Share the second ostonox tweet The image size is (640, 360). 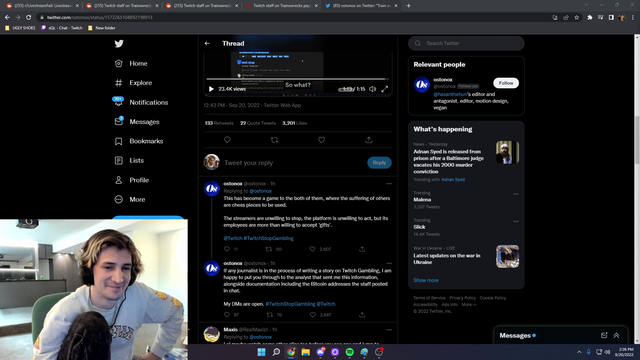(x=362, y=315)
